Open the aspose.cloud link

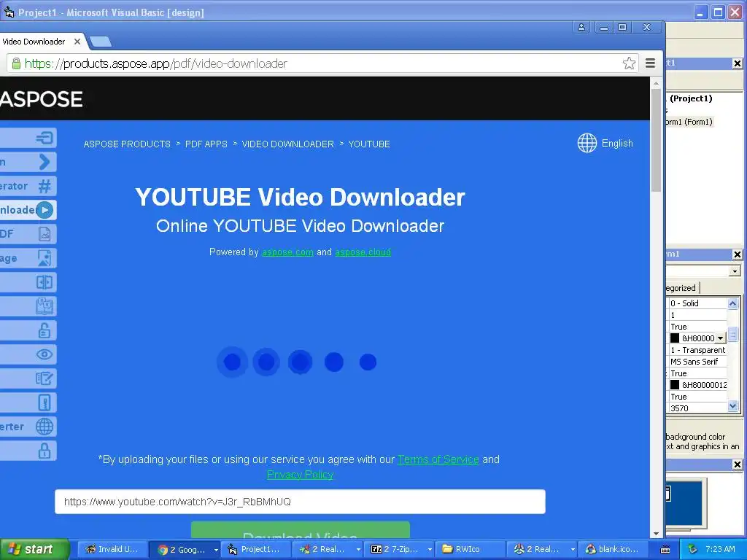pyautogui.click(x=363, y=252)
